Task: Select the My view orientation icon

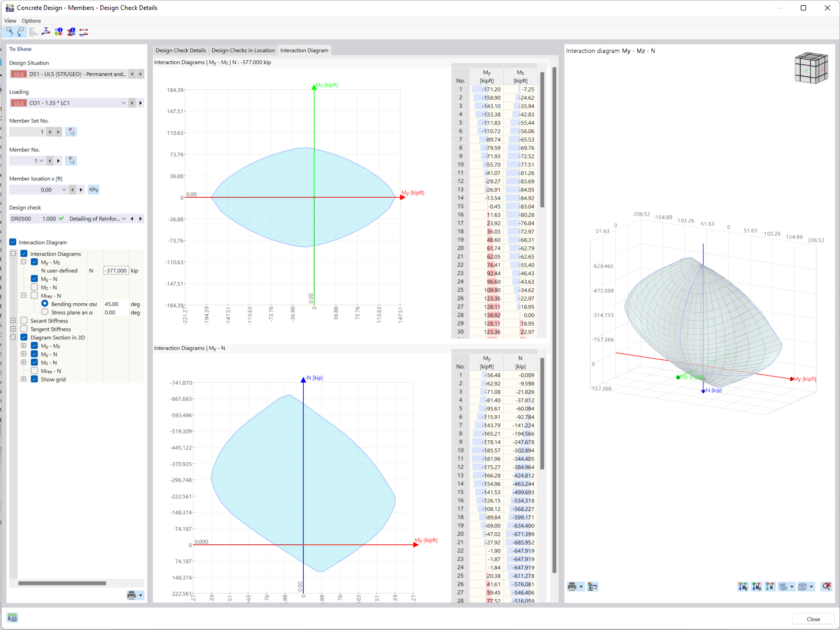Action: pos(743,587)
